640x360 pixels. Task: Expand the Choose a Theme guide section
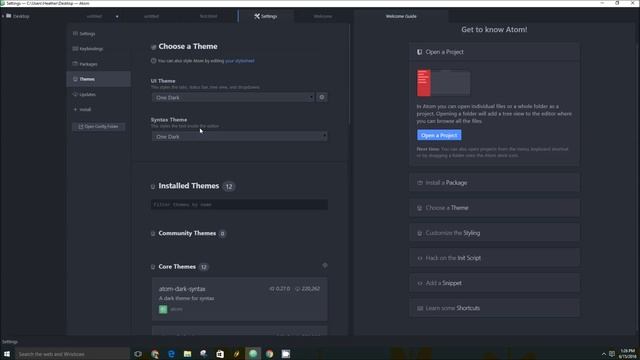(494, 208)
